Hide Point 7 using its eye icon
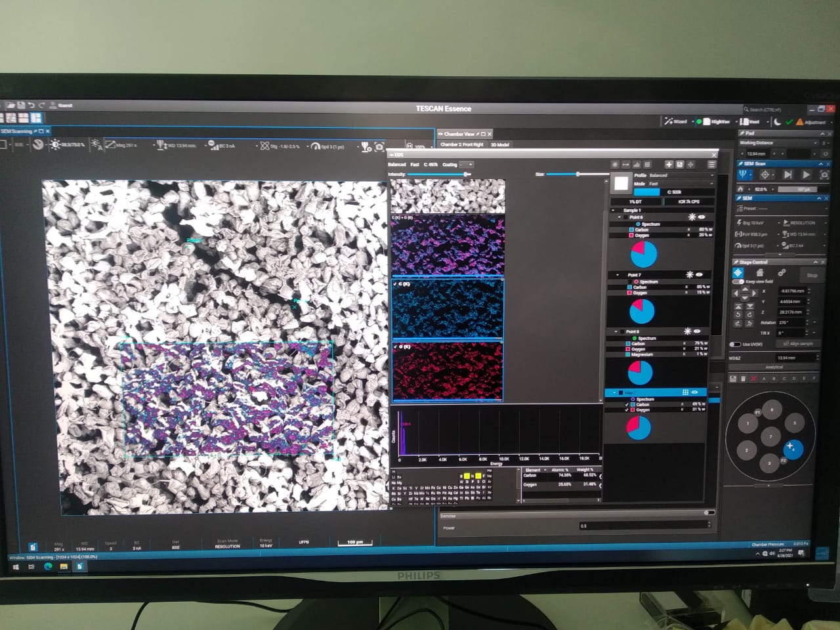Viewport: 840px width, 630px height. point(699,274)
